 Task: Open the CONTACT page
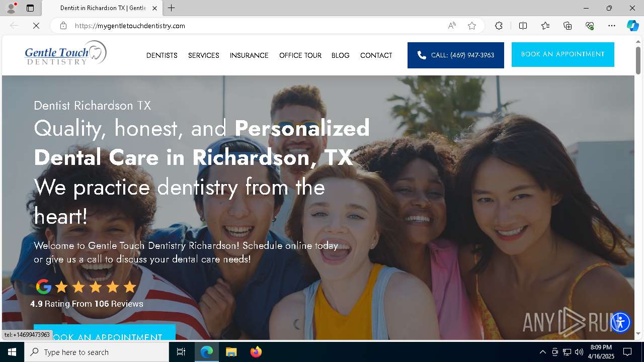click(376, 55)
